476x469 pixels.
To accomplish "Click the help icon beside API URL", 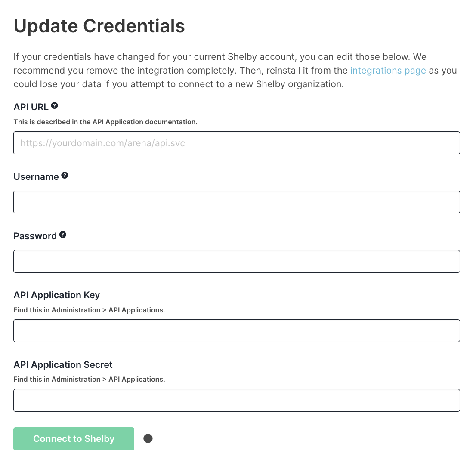I will click(x=54, y=106).
